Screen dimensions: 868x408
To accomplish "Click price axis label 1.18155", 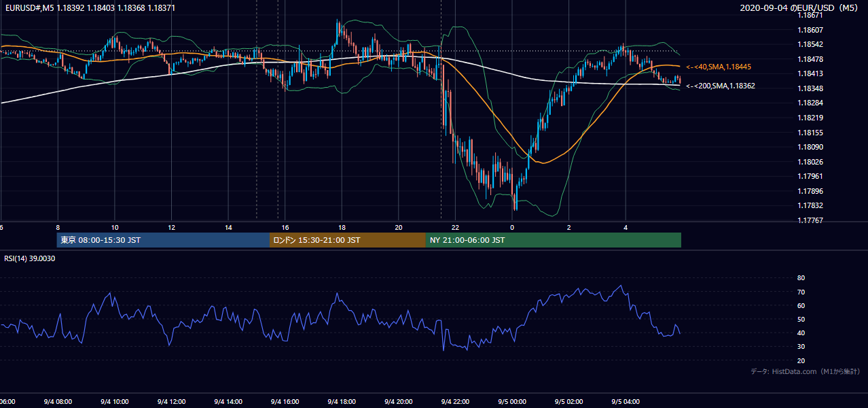I will (x=810, y=133).
